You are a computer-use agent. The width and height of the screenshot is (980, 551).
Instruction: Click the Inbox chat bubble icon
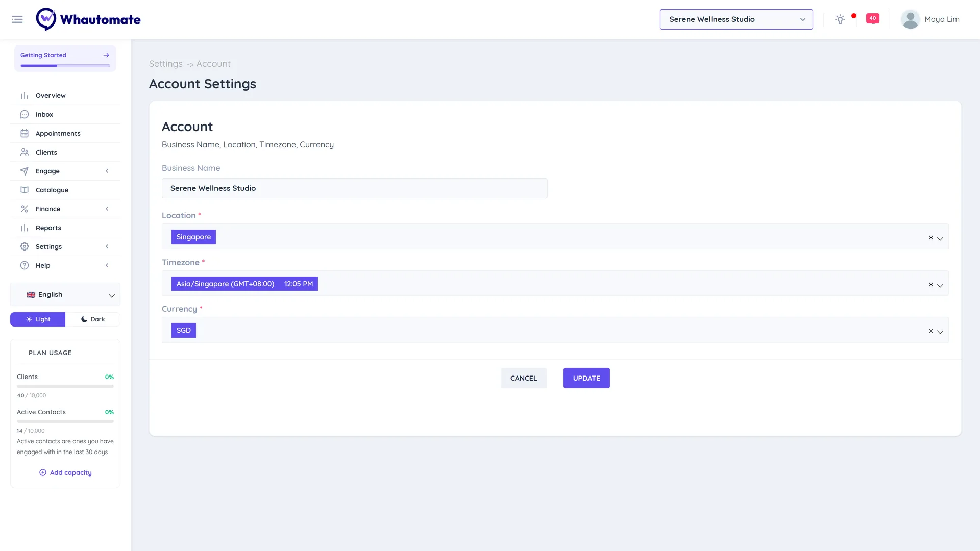[x=24, y=114]
